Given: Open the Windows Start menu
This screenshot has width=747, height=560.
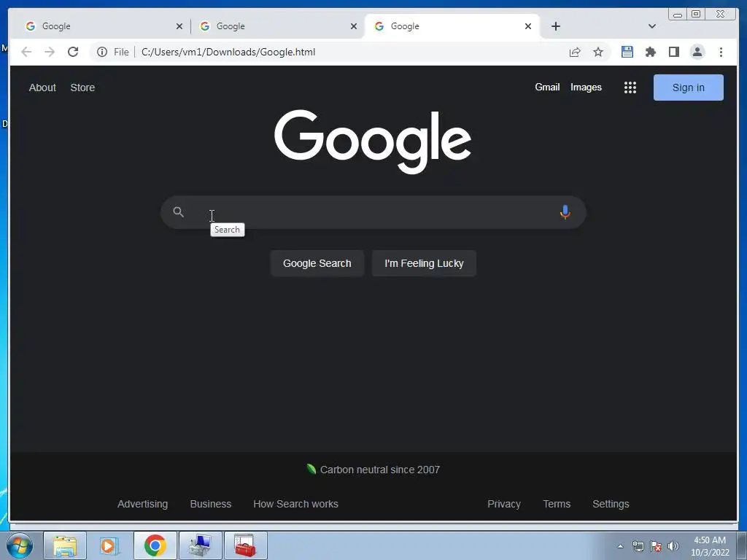Looking at the screenshot, I should click(20, 545).
